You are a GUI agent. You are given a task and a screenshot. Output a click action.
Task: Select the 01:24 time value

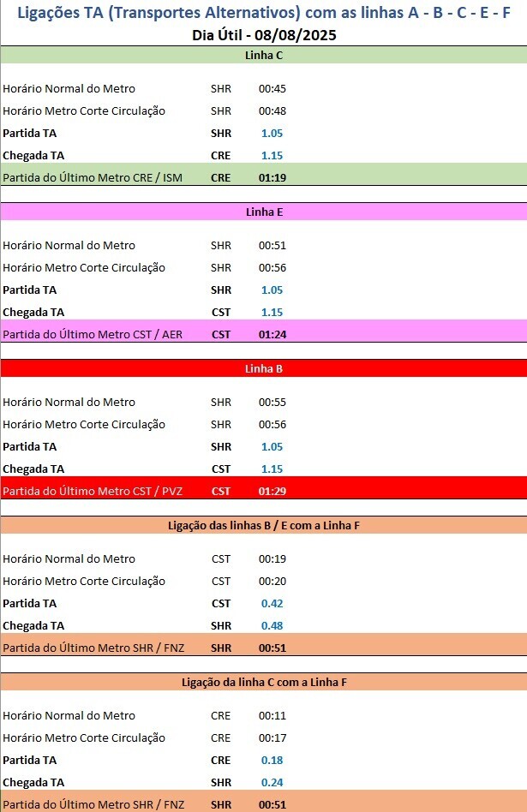tap(272, 334)
